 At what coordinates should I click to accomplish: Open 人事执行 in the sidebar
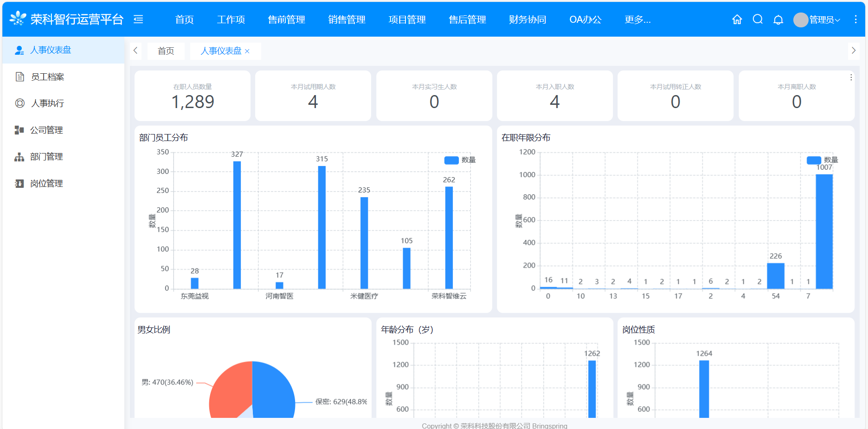[x=47, y=103]
